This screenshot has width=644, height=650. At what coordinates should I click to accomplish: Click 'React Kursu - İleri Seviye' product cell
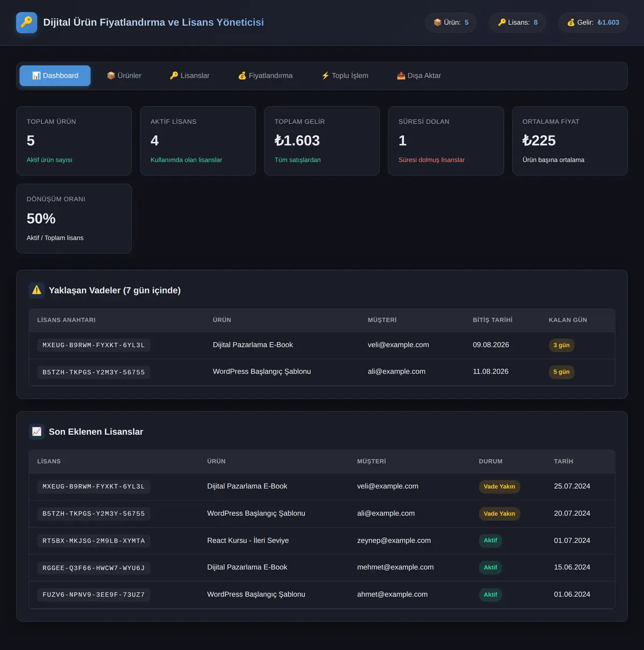pos(248,541)
